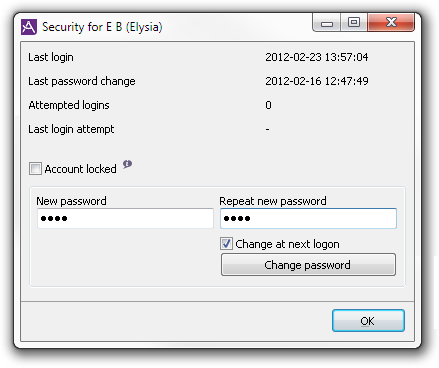Confirm the dialog with OK
Image resolution: width=439 pixels, height=368 pixels.
coord(368,321)
